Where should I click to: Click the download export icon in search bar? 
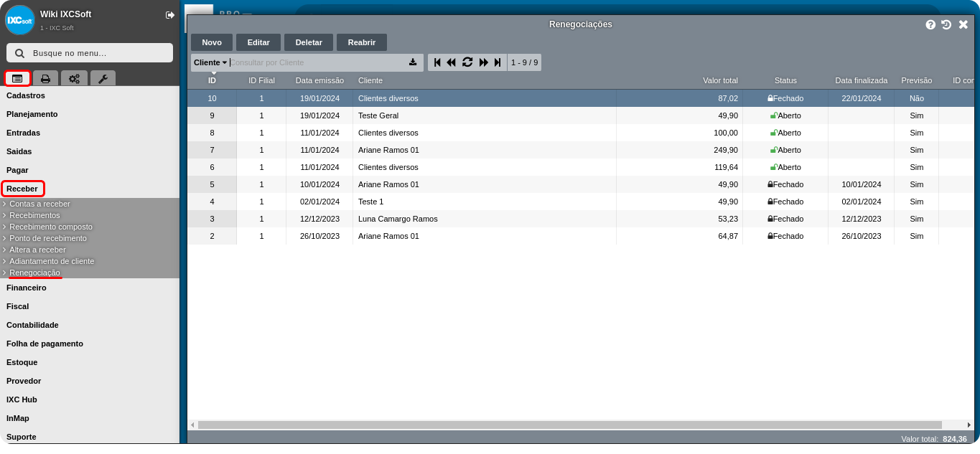pos(413,62)
